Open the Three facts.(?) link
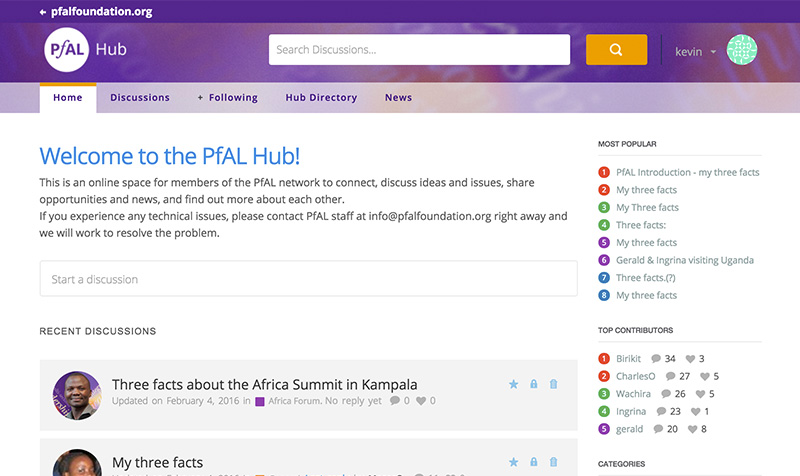The image size is (800, 476). point(645,278)
